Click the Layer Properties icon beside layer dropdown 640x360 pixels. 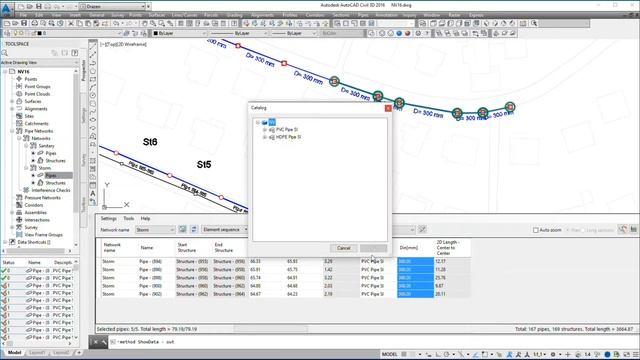7,33
